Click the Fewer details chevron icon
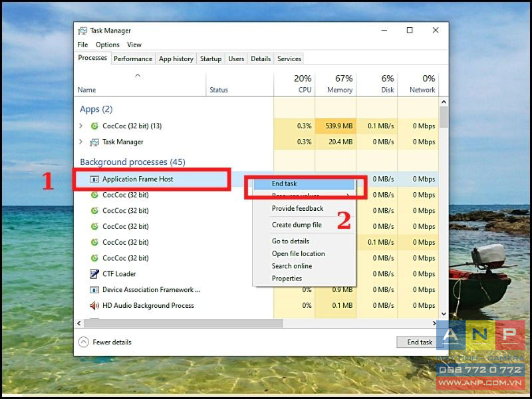Screen dimensions: 532x399 coord(84,342)
